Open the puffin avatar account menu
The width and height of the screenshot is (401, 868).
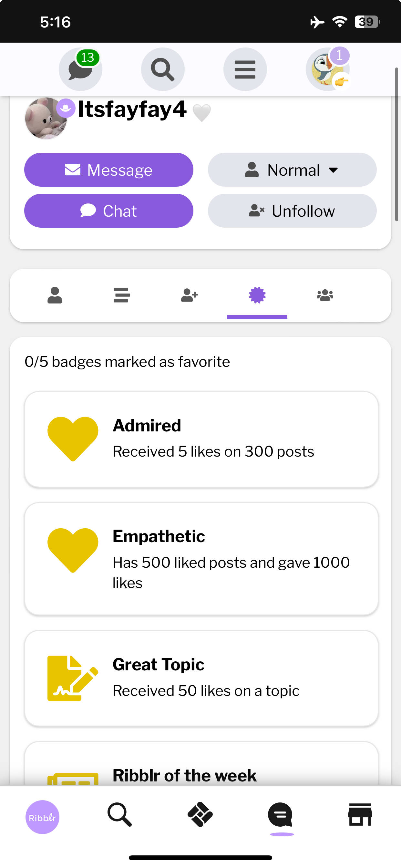pyautogui.click(x=327, y=69)
